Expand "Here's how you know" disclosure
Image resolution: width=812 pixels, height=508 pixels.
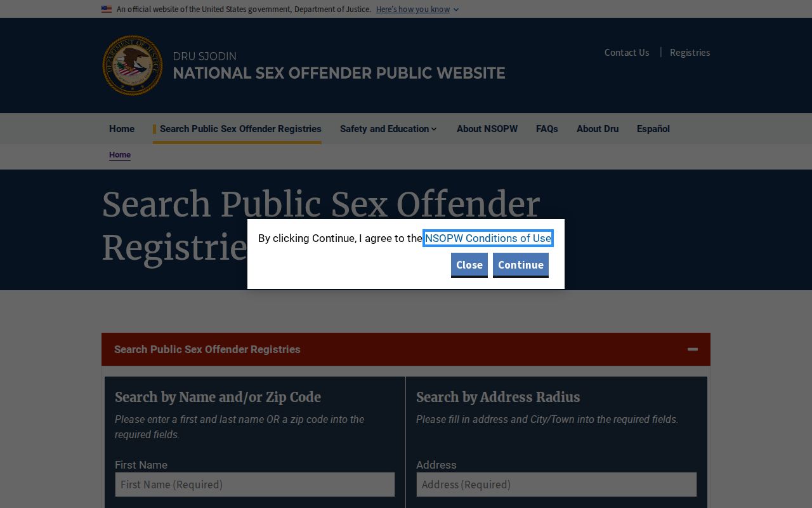coord(417,10)
